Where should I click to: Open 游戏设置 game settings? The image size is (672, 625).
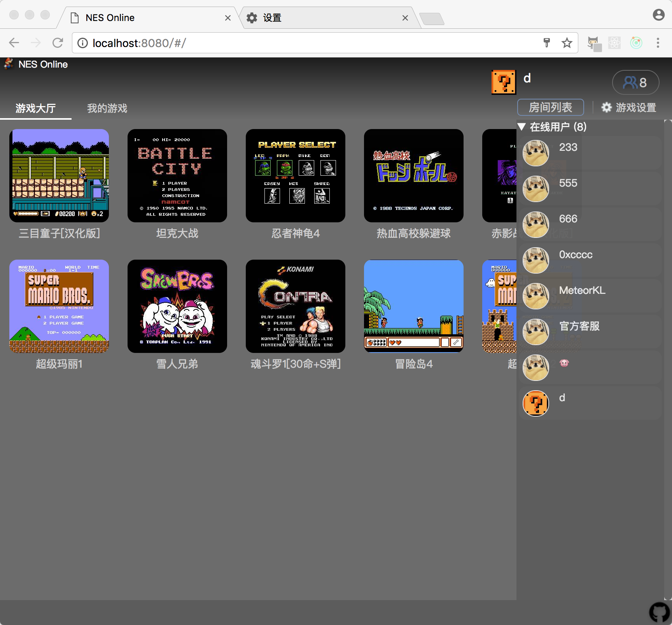click(x=629, y=107)
